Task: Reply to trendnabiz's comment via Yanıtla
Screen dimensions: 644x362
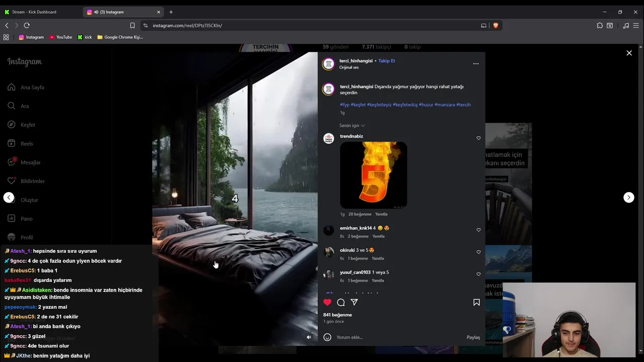Action: coord(381,214)
